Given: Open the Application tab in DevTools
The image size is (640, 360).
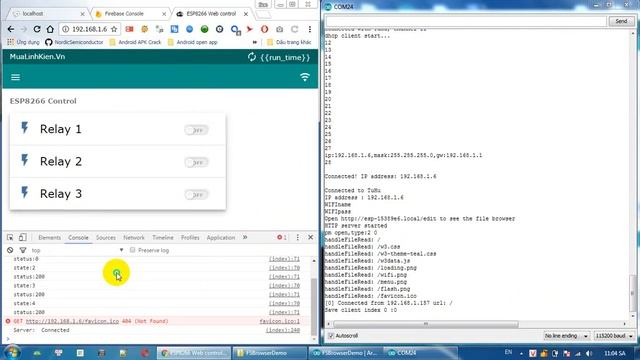Looking at the screenshot, I should tap(221, 238).
